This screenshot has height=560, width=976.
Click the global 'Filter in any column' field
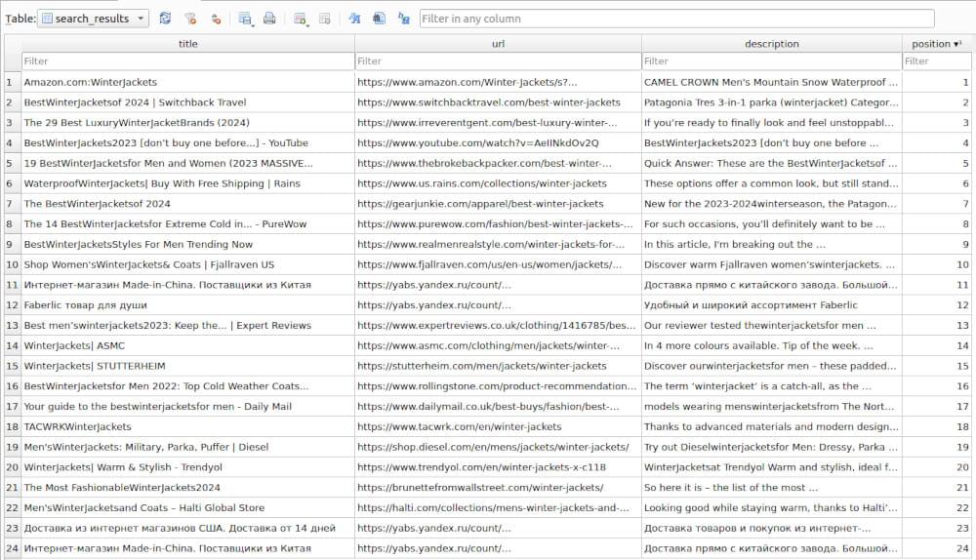click(x=676, y=19)
